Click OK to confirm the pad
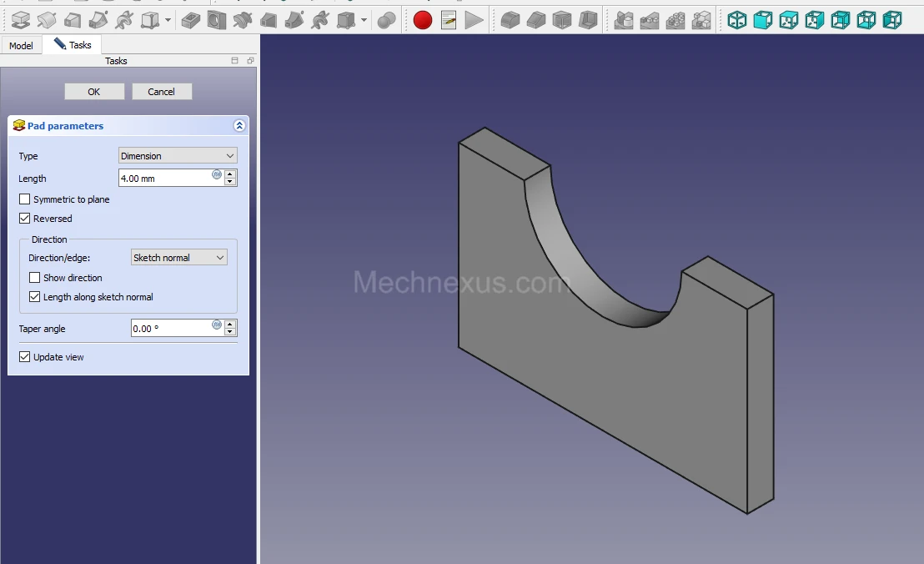924x564 pixels. (94, 92)
